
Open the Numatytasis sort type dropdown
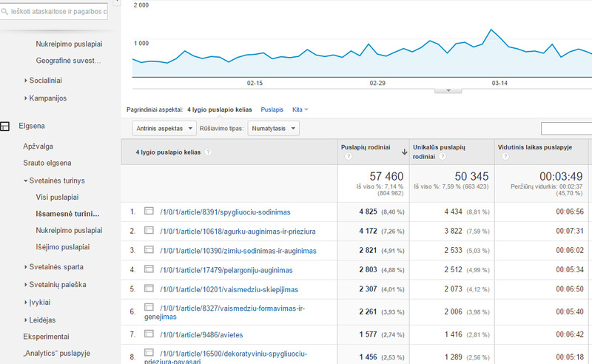273,129
